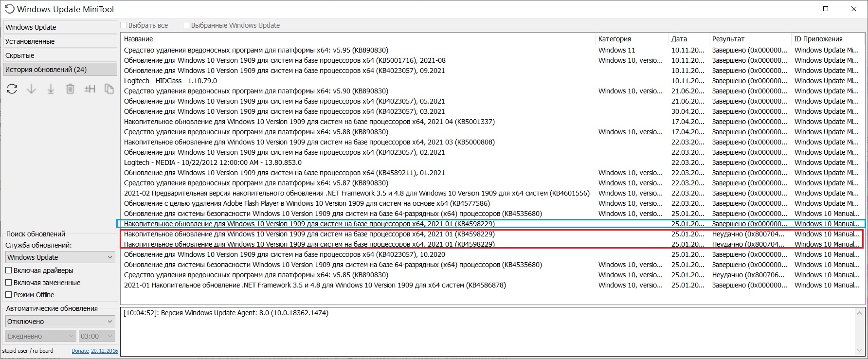Click the trash bin uninstall icon
The height and width of the screenshot is (359, 868).
pyautogui.click(x=70, y=89)
